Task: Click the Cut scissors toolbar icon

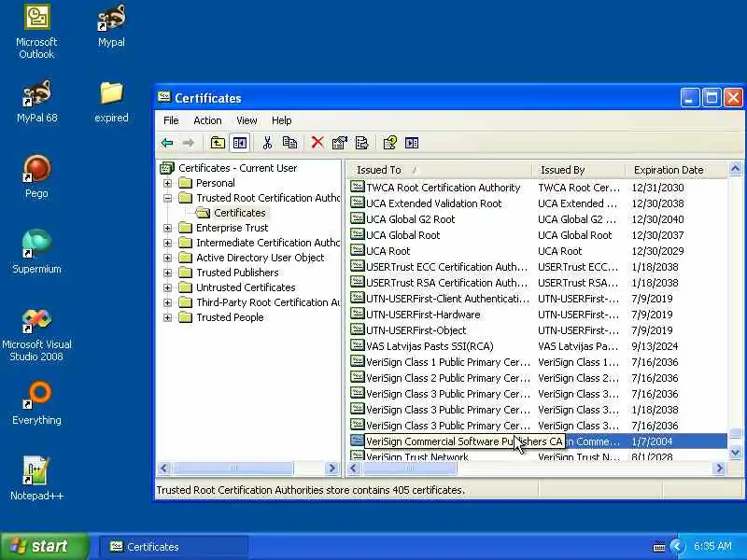Action: [x=267, y=143]
